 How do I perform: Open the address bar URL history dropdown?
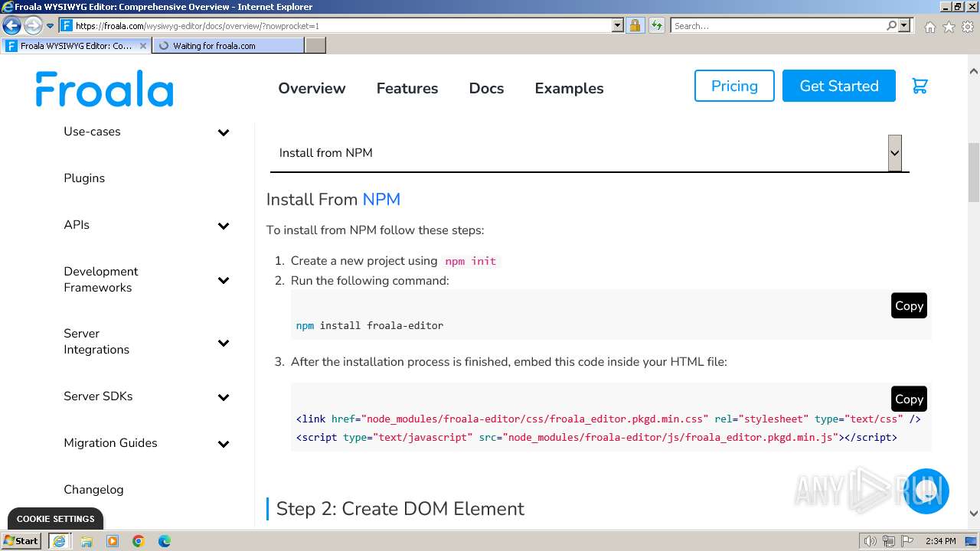click(x=618, y=25)
